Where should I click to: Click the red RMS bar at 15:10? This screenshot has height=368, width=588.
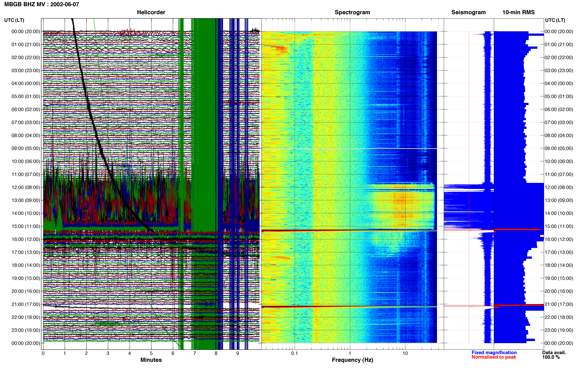click(517, 229)
